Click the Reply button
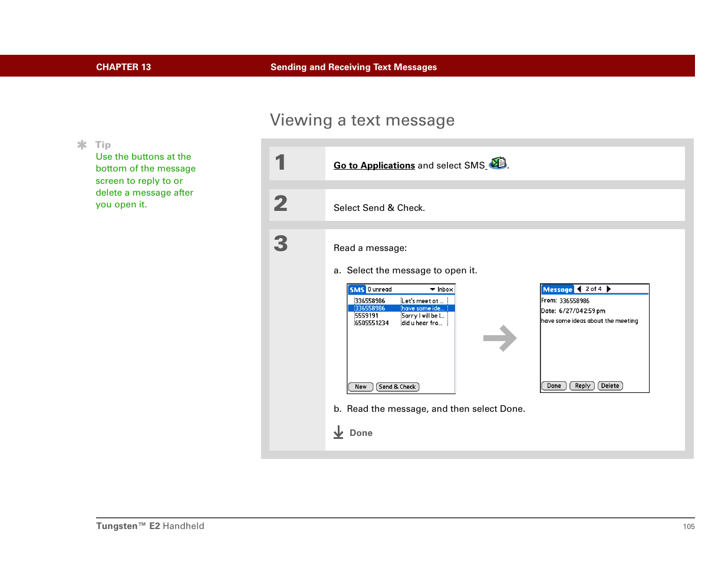Screen dimensions: 728x562 click(582, 386)
